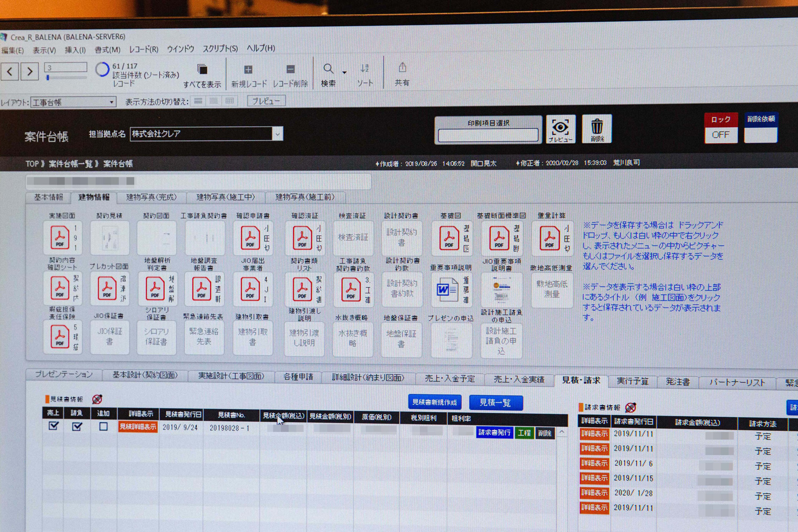Viewport: 798px width, 532px height.
Task: Switch to the 基本情報 tab
Action: click(x=48, y=197)
